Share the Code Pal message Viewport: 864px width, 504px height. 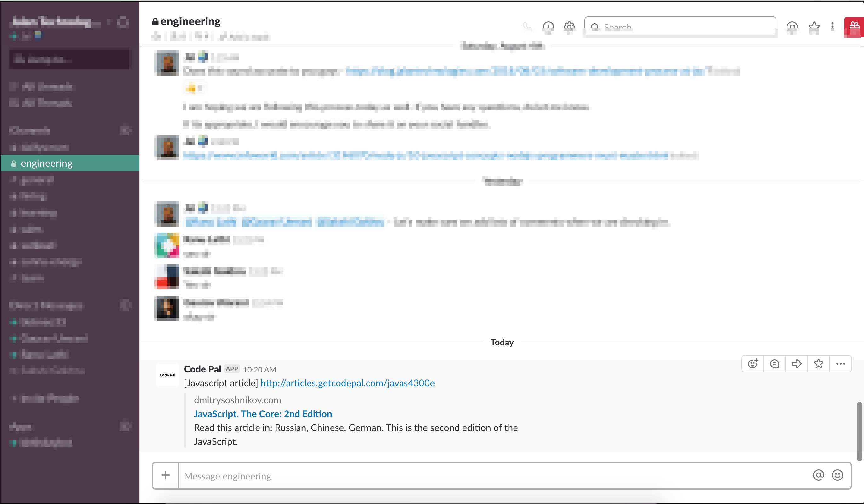pos(796,363)
